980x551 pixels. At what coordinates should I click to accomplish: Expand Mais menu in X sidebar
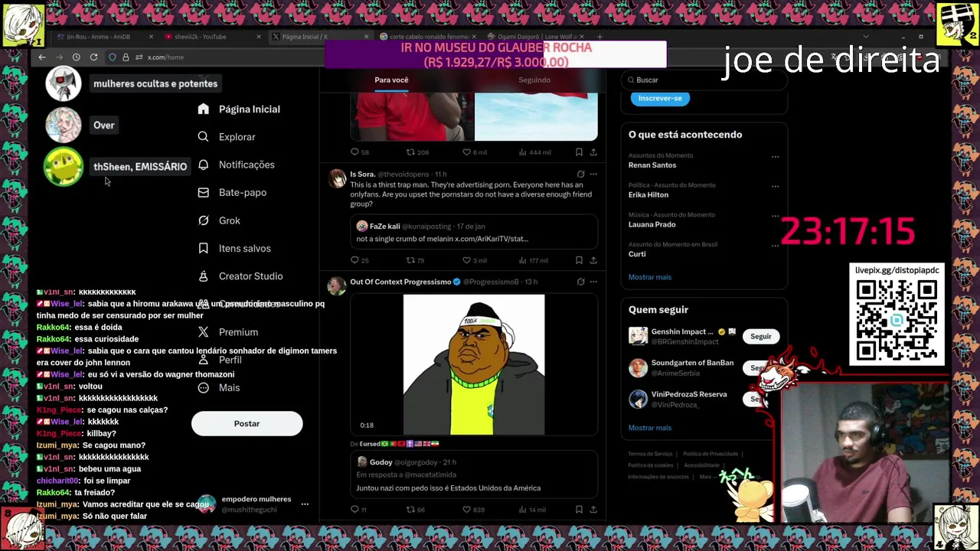[219, 388]
